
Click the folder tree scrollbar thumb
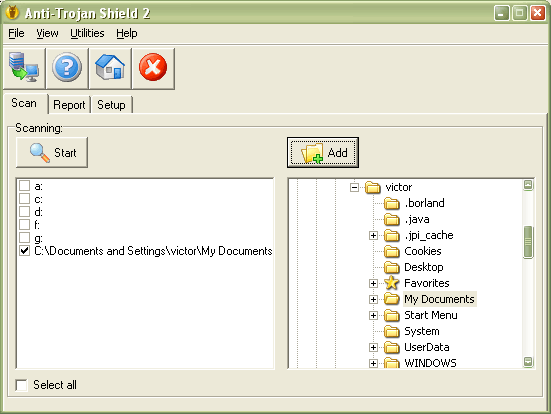528,242
